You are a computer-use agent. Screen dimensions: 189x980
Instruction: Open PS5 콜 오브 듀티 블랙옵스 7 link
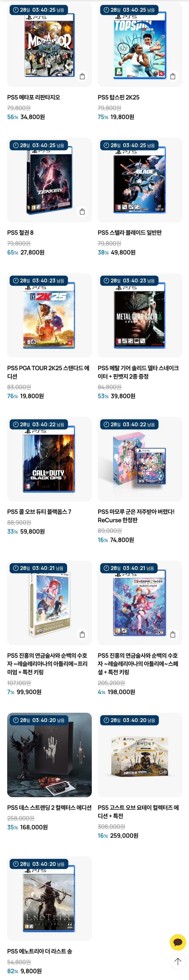[39, 512]
